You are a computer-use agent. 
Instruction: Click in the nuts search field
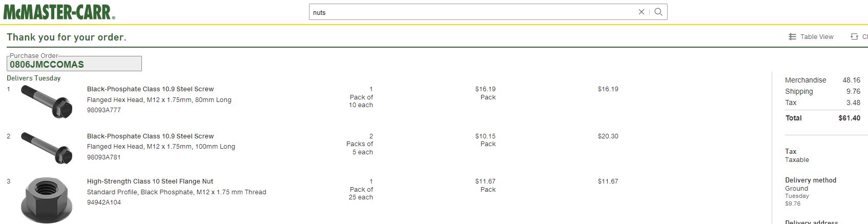(x=471, y=12)
